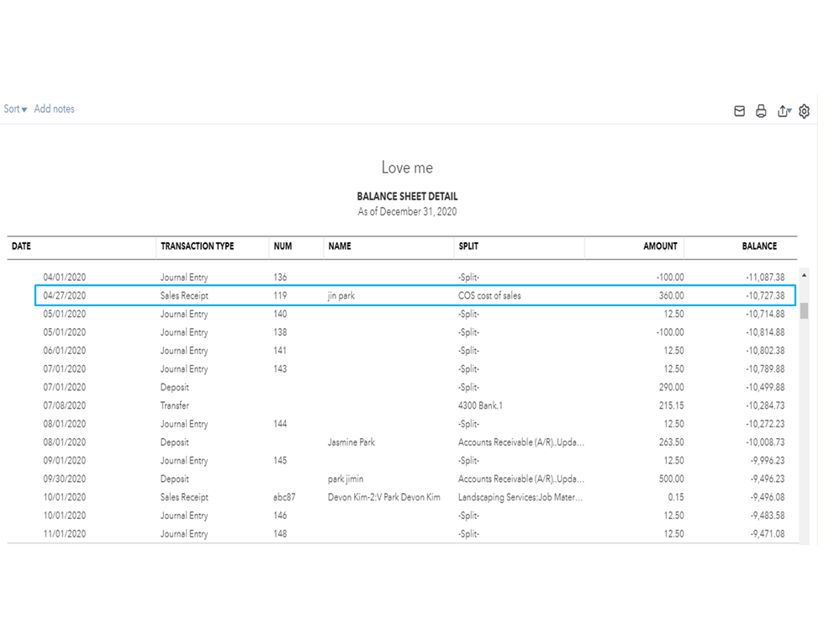840x630 pixels.
Task: Click the print report icon
Action: pyautogui.click(x=761, y=111)
